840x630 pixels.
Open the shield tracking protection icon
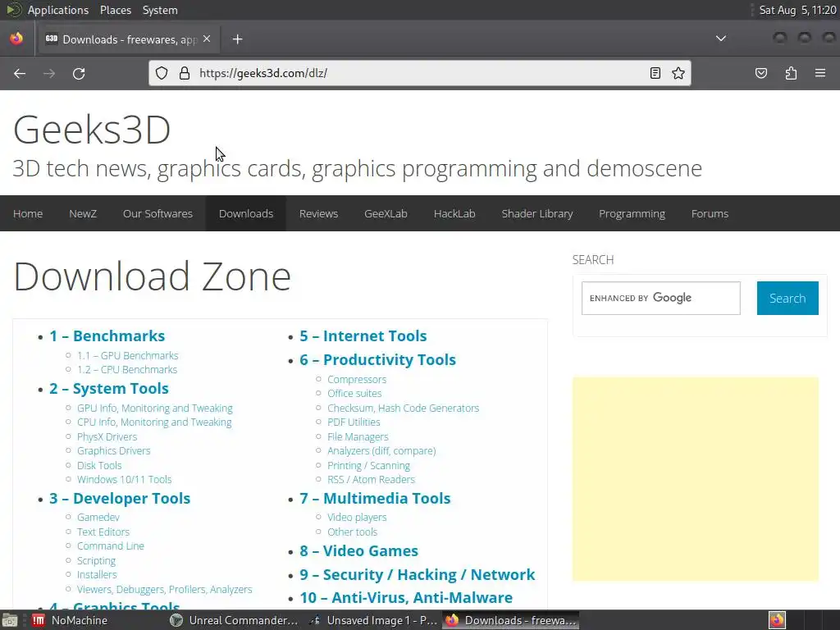coord(162,73)
